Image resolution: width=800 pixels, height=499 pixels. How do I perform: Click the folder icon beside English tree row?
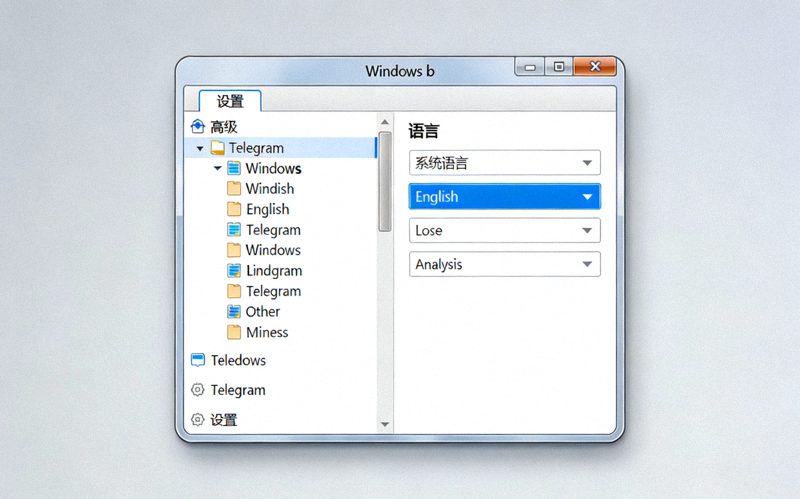[x=234, y=209]
